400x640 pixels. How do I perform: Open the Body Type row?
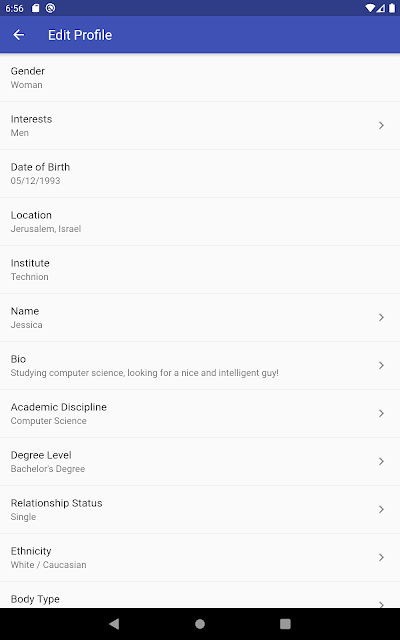200,595
